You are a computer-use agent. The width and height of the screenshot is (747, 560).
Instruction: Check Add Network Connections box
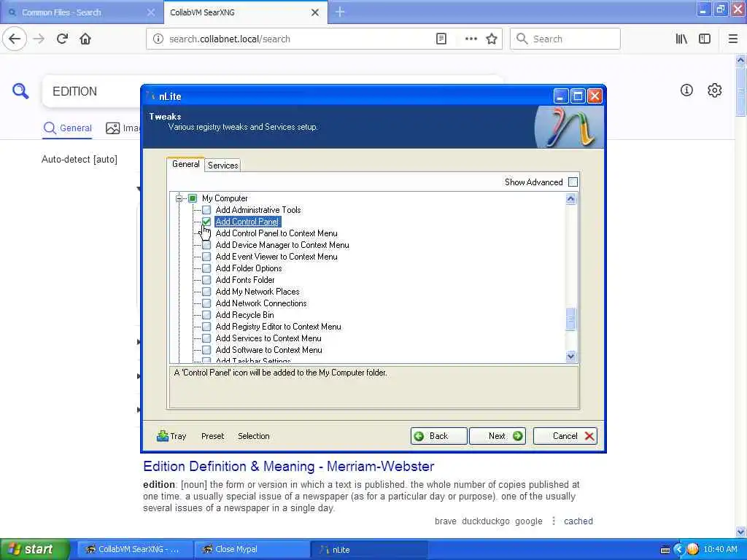206,303
